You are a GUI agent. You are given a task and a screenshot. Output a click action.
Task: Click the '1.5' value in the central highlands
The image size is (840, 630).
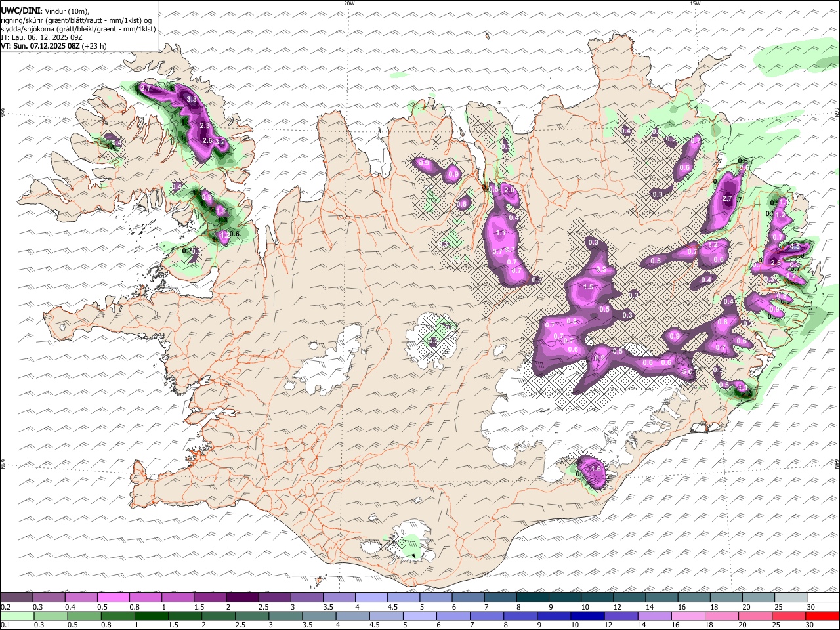589,287
